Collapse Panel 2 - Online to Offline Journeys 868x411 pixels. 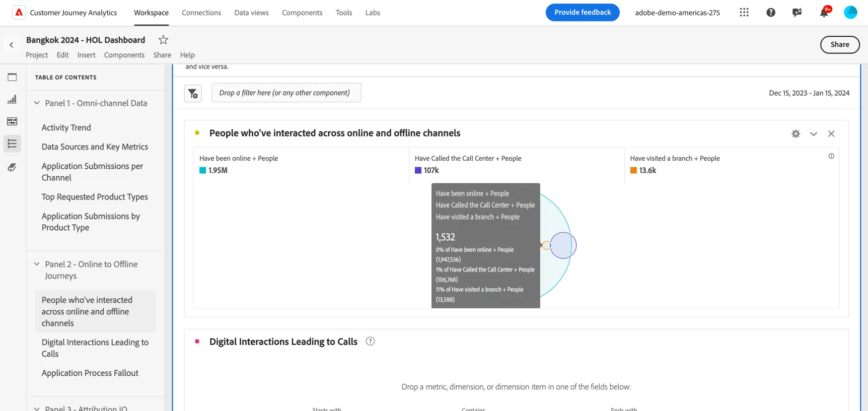pyautogui.click(x=37, y=264)
